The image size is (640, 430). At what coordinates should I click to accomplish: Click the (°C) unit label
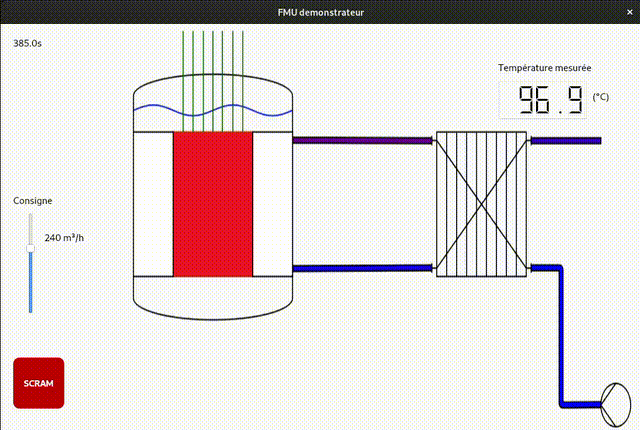point(601,97)
